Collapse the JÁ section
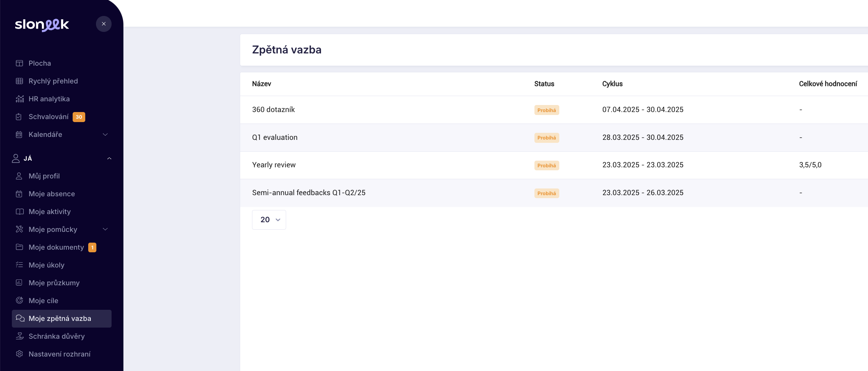 [x=109, y=158]
